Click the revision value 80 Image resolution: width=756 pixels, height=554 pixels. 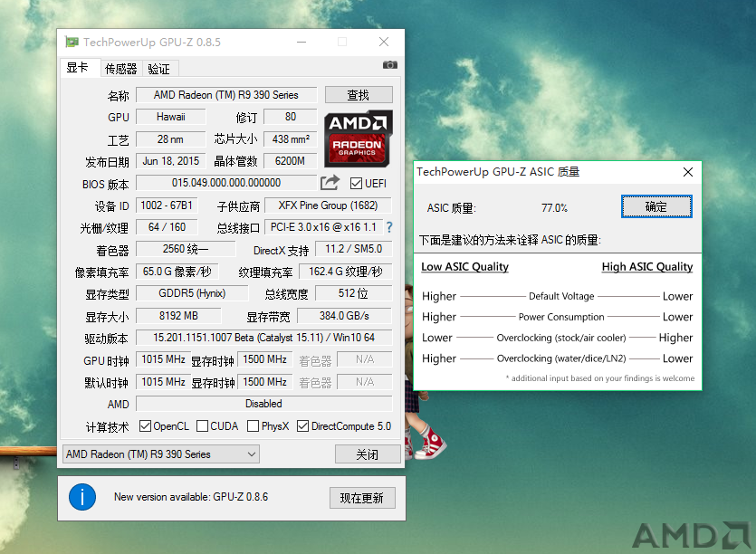(x=291, y=117)
